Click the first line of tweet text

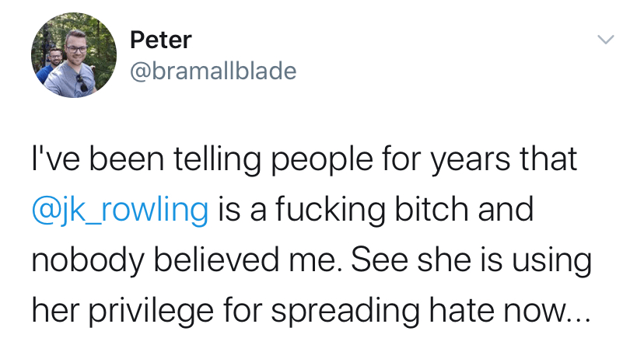pyautogui.click(x=304, y=160)
